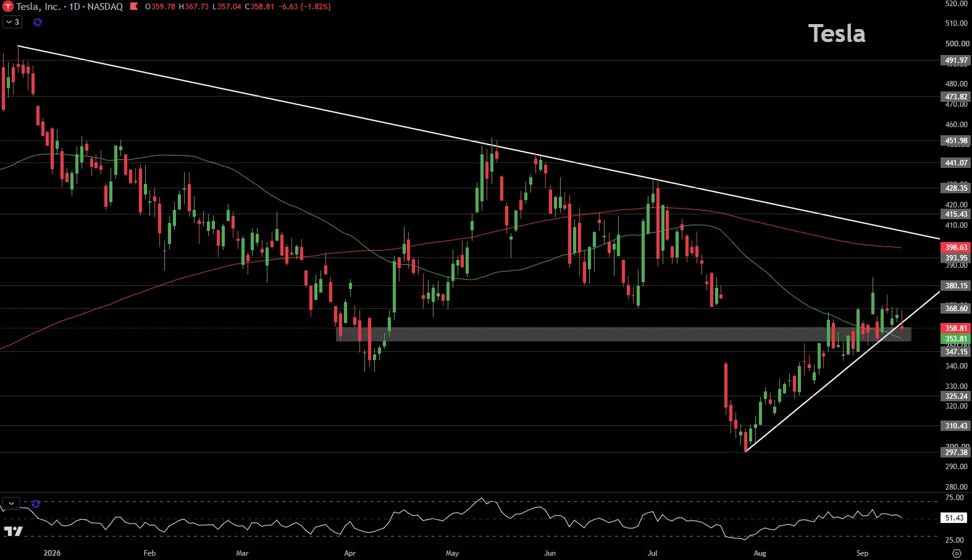Click the red flag icon beside NASDAQ

pos(134,7)
